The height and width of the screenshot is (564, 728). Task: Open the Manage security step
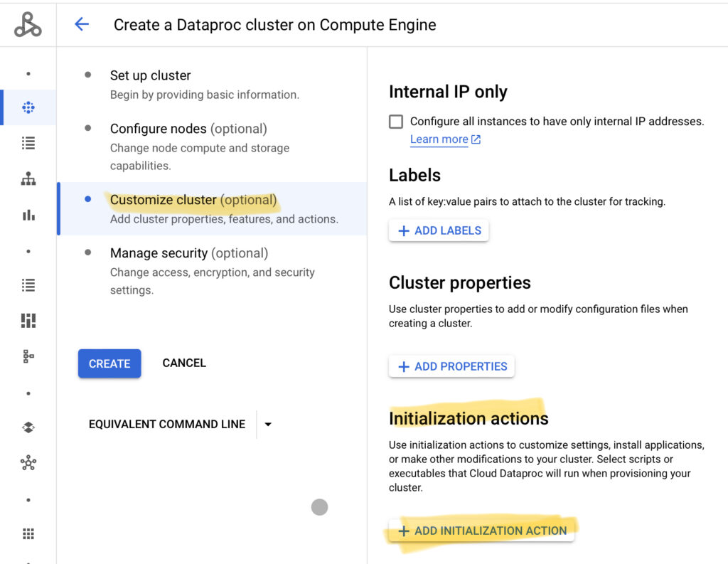[x=159, y=253]
